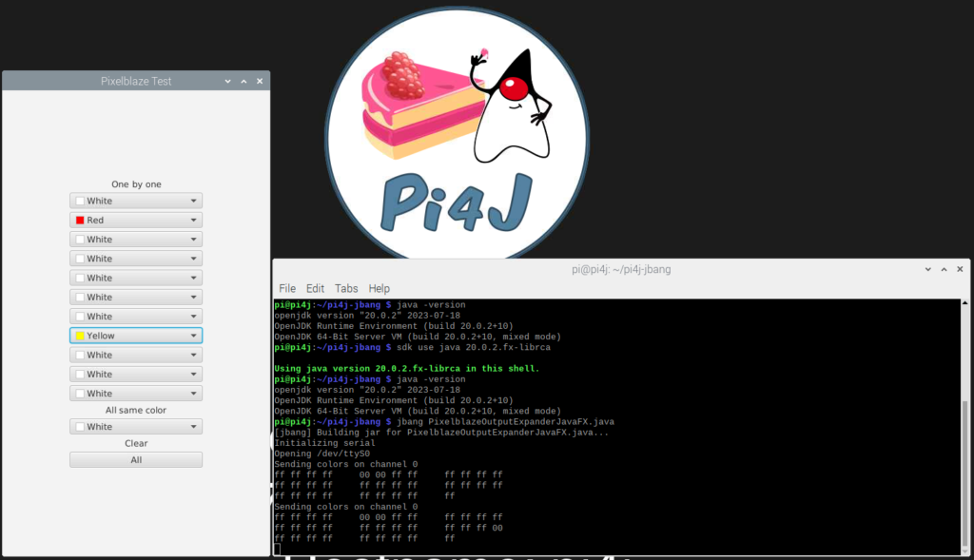Minimize the pi@pi4j terminal window
The width and height of the screenshot is (974, 560).
pyautogui.click(x=928, y=269)
